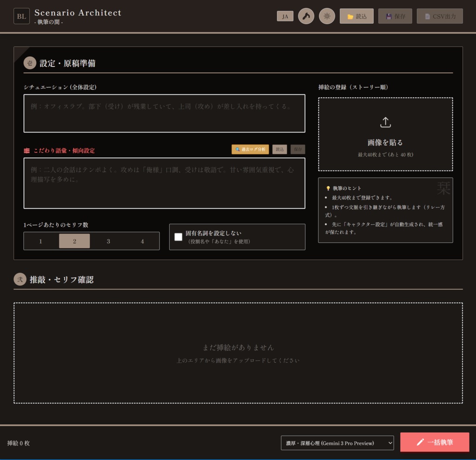Click the pen icon on the 一括執筆 button
This screenshot has height=460, width=476.
click(421, 443)
